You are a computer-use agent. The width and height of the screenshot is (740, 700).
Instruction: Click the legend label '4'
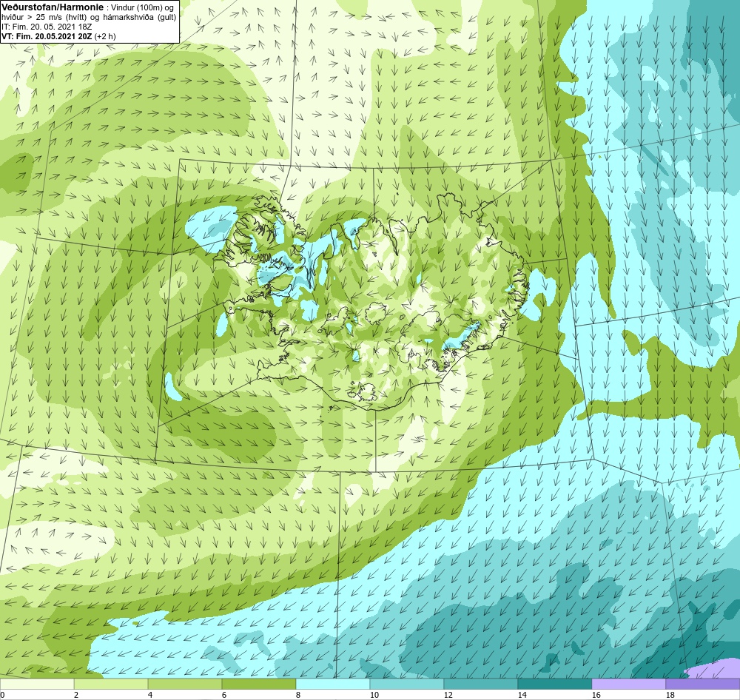point(150,695)
